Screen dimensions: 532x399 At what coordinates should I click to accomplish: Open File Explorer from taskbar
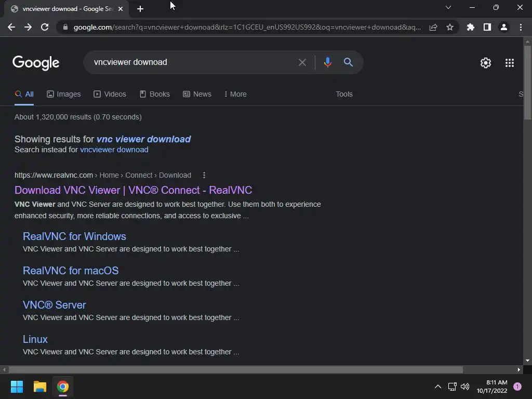[x=39, y=387]
